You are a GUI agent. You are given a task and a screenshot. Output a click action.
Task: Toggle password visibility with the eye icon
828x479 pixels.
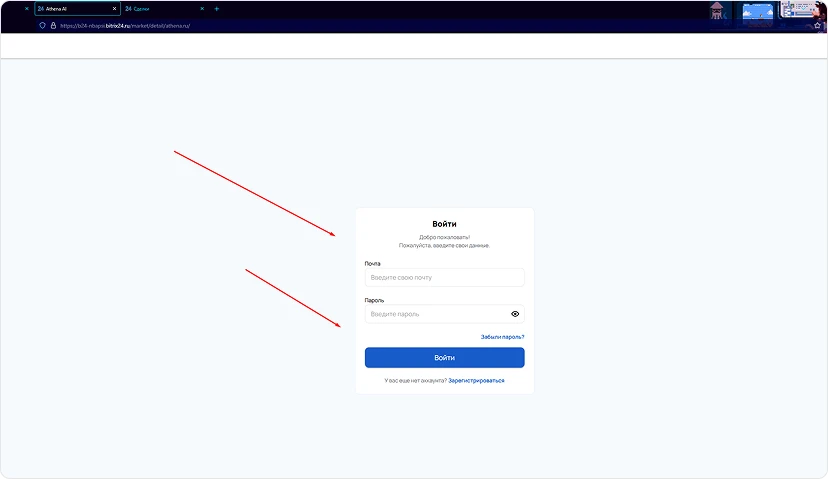(x=515, y=314)
